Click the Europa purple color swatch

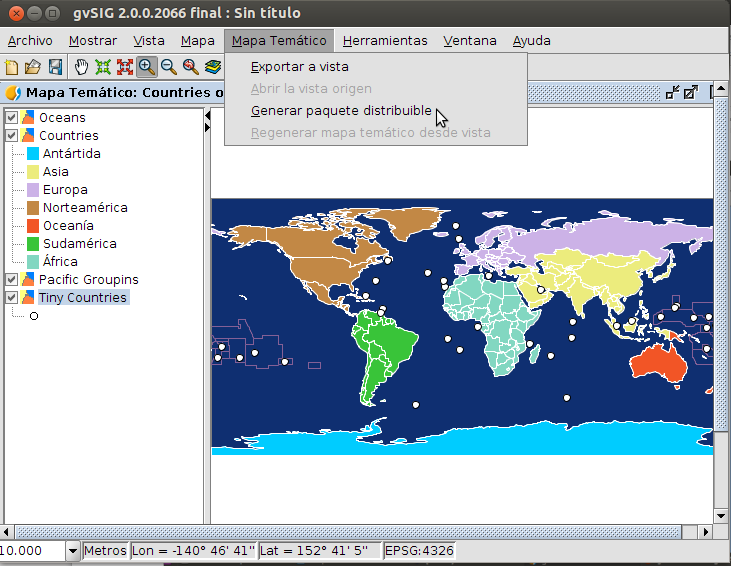tap(33, 190)
